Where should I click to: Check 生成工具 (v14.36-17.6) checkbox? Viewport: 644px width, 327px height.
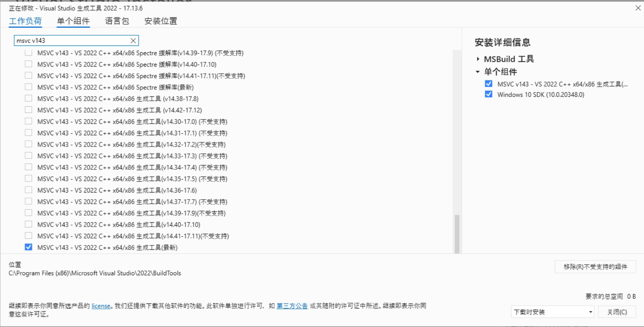tap(28, 190)
